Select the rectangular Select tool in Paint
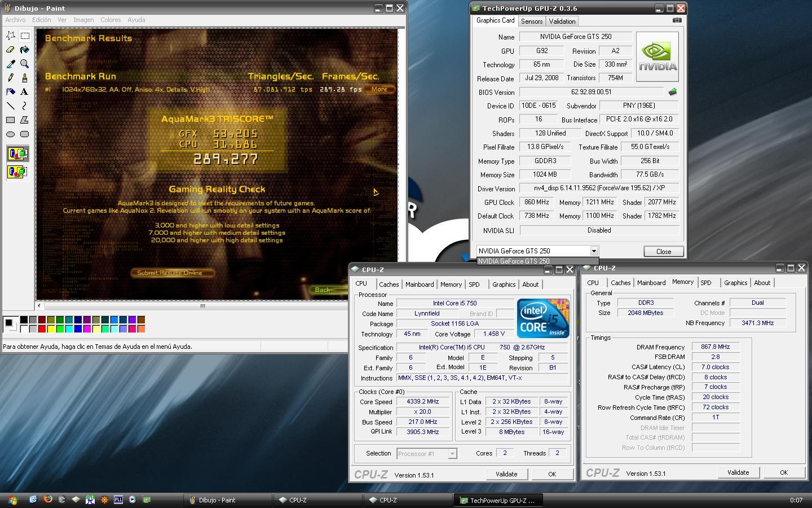812x508 pixels. coord(25,36)
